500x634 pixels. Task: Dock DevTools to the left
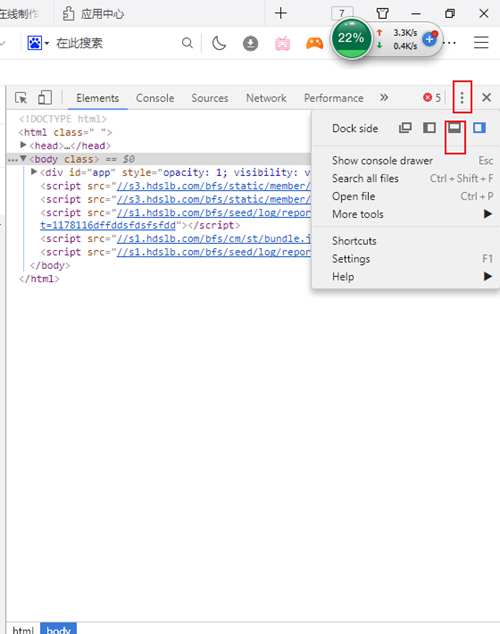pos(429,128)
